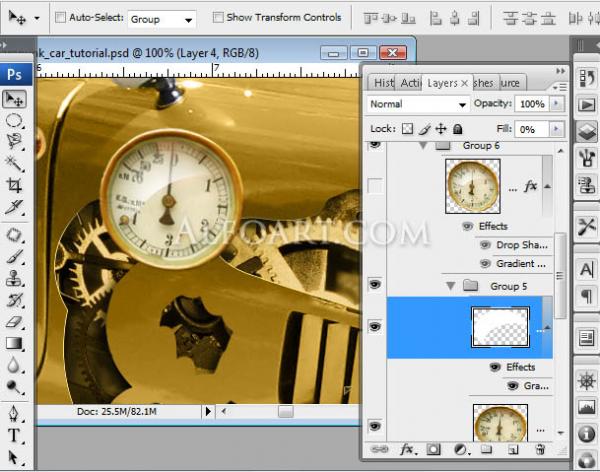Toggle lock position
600x472 pixels.
(x=441, y=129)
